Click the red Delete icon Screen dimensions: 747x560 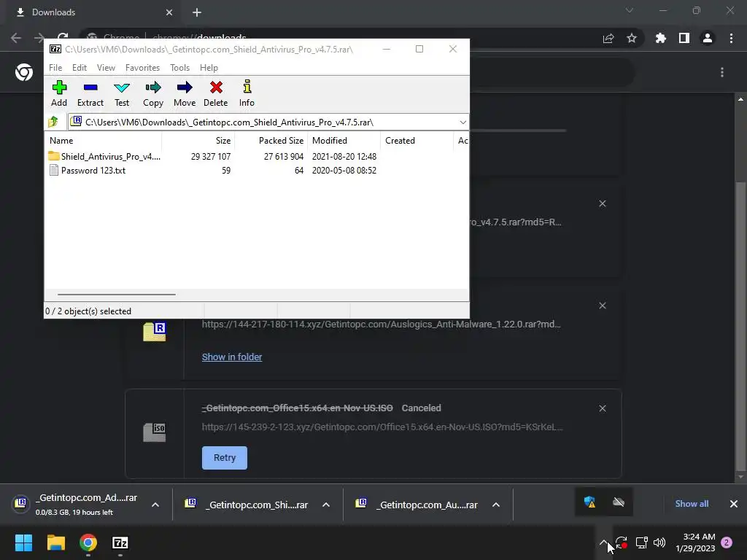216,87
